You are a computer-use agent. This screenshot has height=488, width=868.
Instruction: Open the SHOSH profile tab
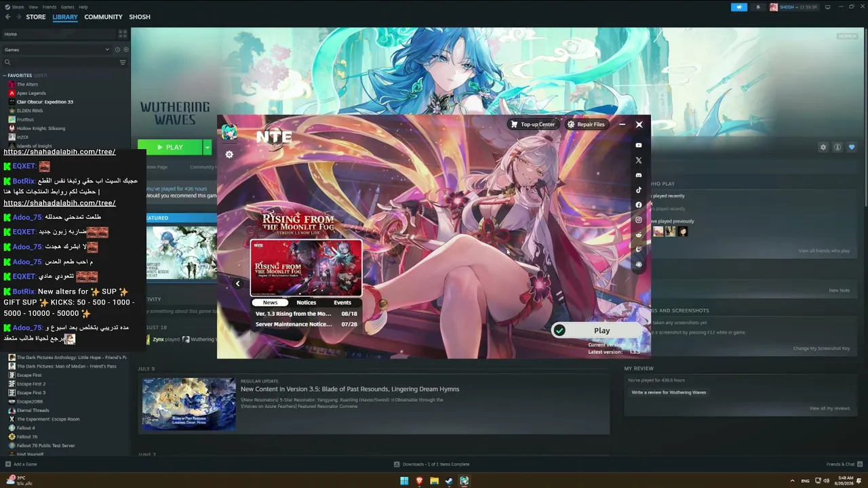click(140, 17)
